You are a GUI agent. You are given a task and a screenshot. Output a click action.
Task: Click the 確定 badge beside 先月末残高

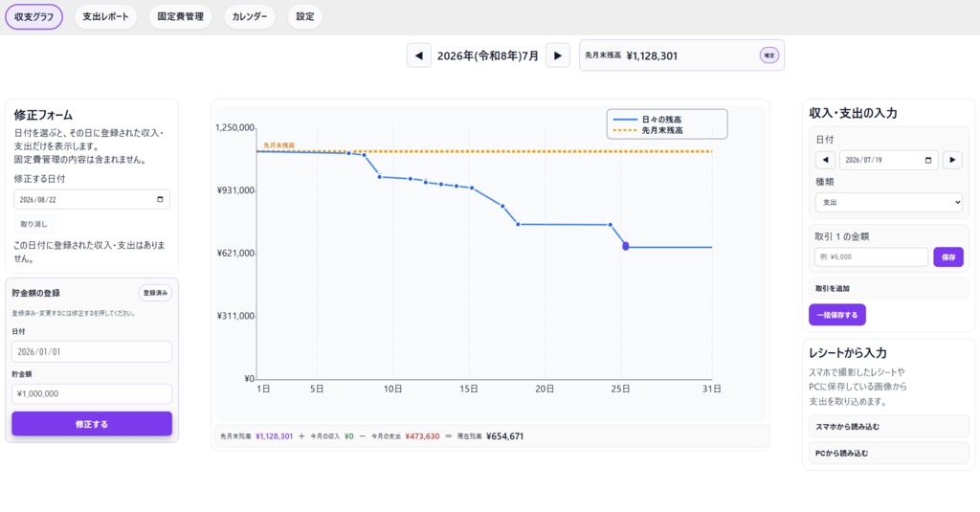769,56
